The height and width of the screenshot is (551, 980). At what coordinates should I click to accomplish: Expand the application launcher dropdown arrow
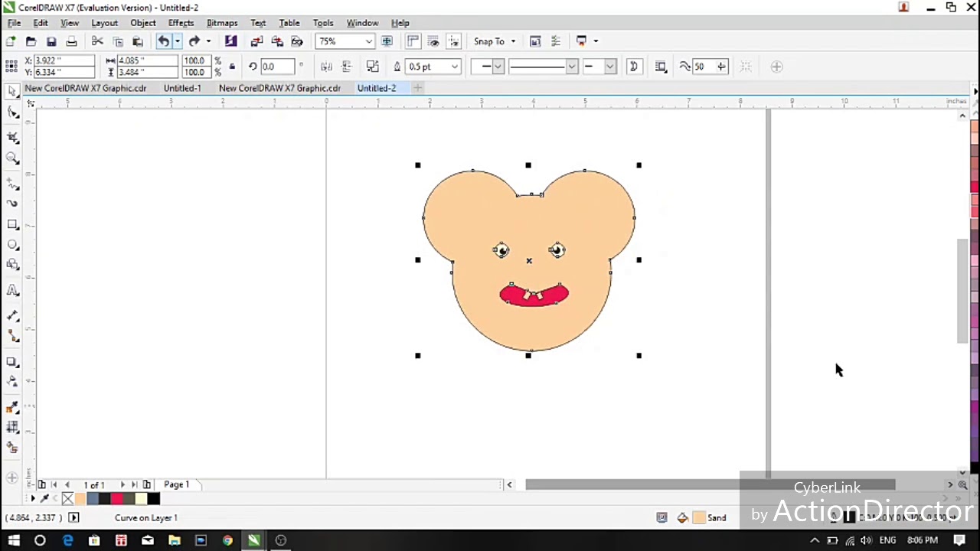coord(595,41)
